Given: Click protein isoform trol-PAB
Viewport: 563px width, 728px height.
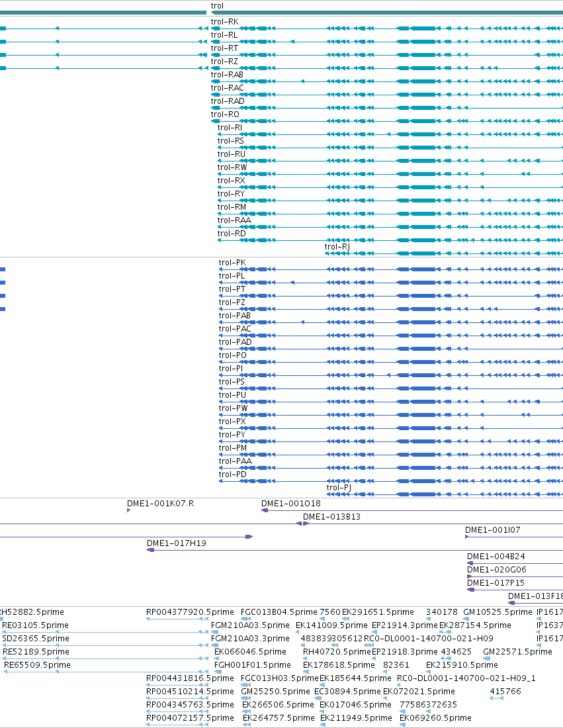Looking at the screenshot, I should [234, 316].
